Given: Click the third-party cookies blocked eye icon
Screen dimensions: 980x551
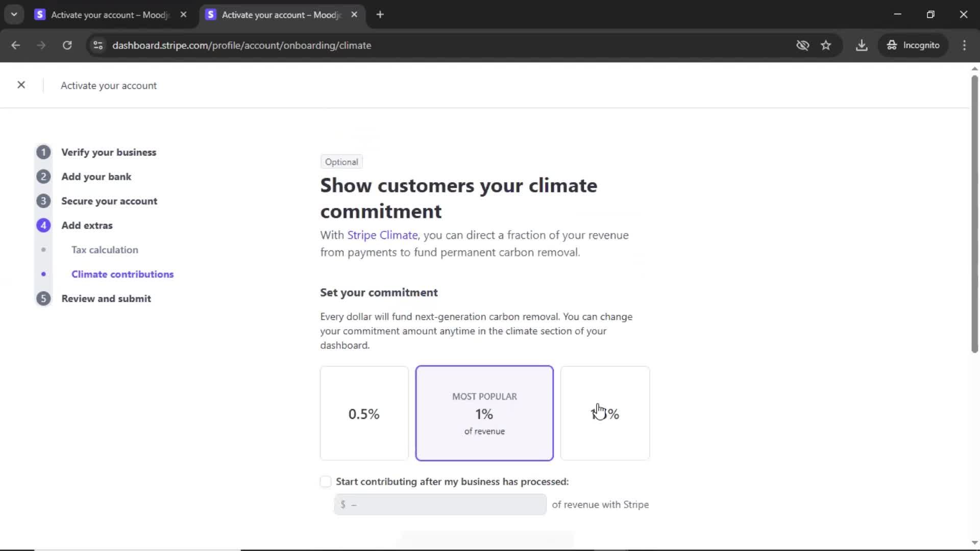Looking at the screenshot, I should click(802, 45).
